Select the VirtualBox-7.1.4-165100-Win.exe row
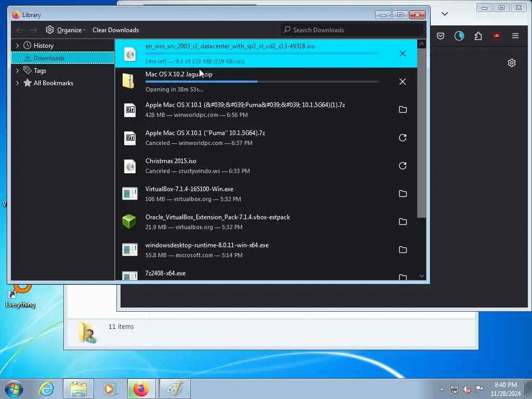The image size is (532, 399). (266, 194)
